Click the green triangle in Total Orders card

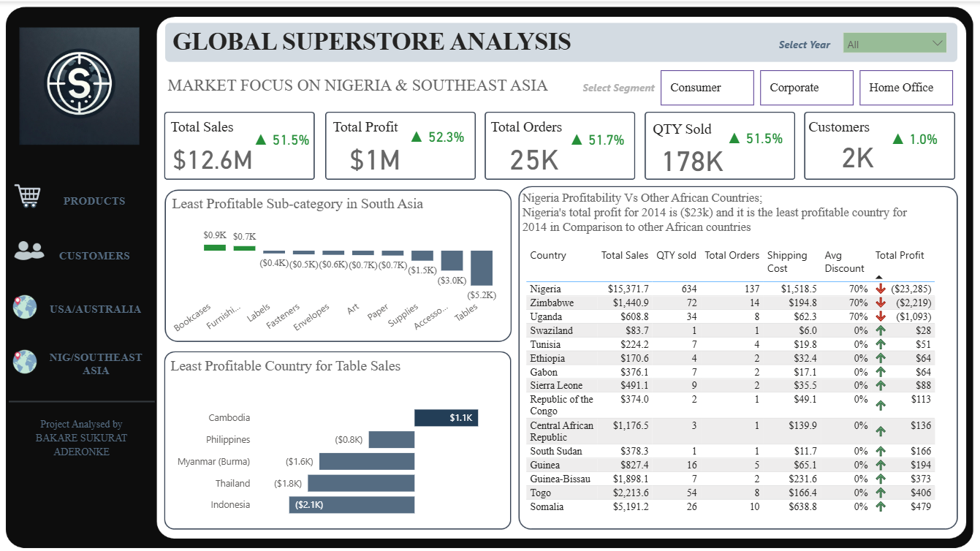tap(577, 140)
